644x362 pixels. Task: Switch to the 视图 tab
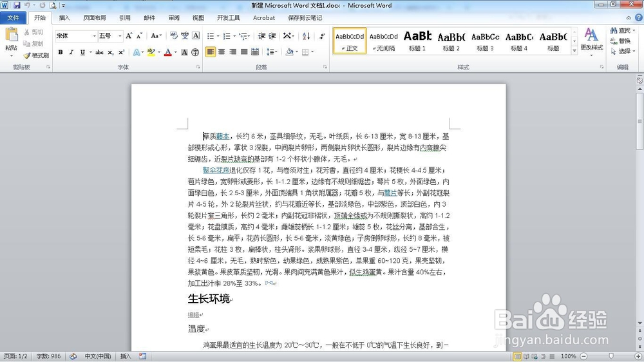coord(198,17)
